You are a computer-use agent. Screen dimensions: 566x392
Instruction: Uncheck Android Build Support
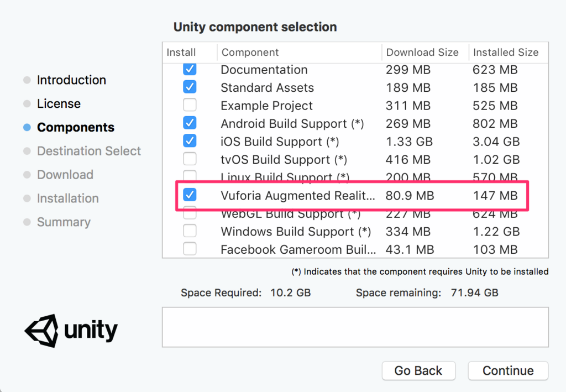coord(190,123)
